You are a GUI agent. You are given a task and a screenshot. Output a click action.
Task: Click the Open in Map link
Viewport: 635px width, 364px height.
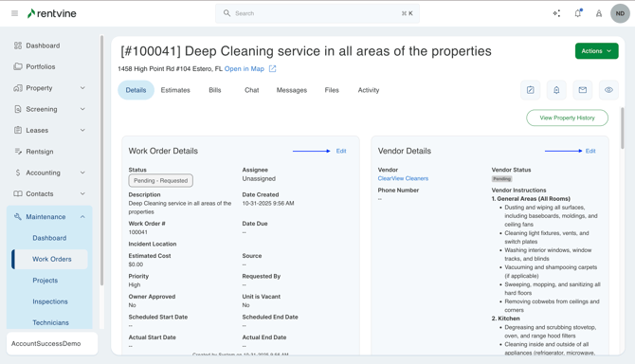pyautogui.click(x=245, y=69)
